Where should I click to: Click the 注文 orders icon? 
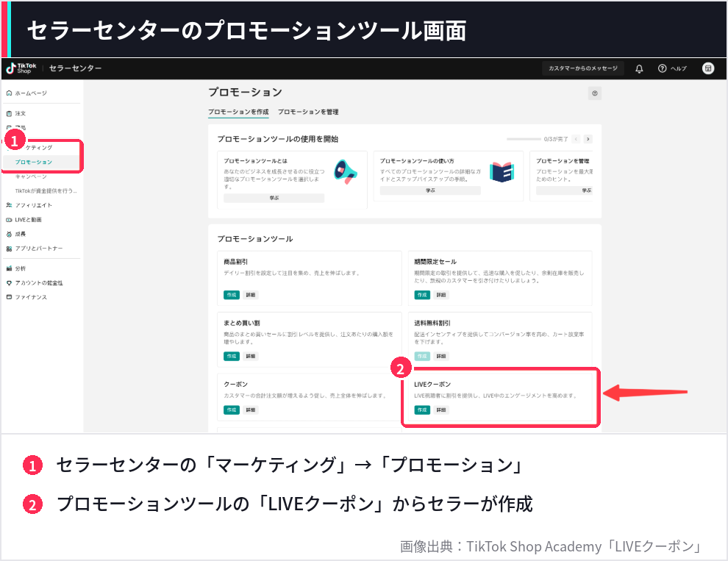(9, 113)
